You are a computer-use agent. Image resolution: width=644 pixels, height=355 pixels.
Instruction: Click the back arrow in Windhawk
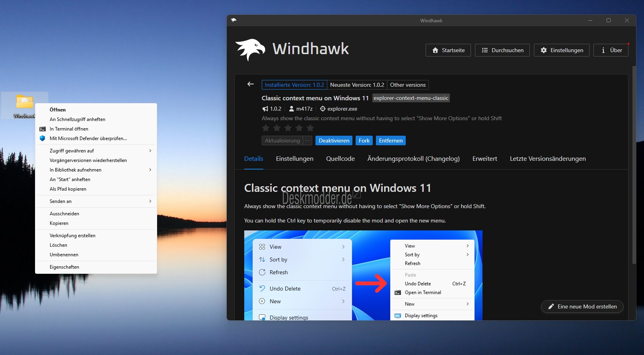click(x=251, y=84)
